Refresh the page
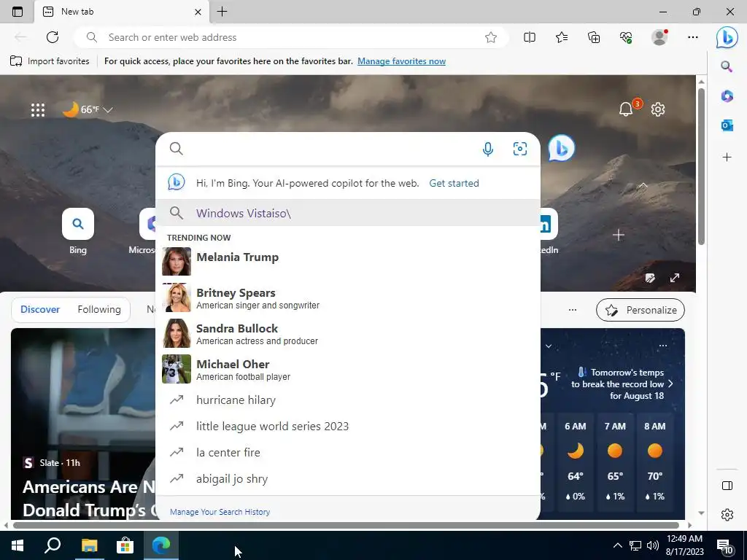The height and width of the screenshot is (560, 747). point(53,37)
